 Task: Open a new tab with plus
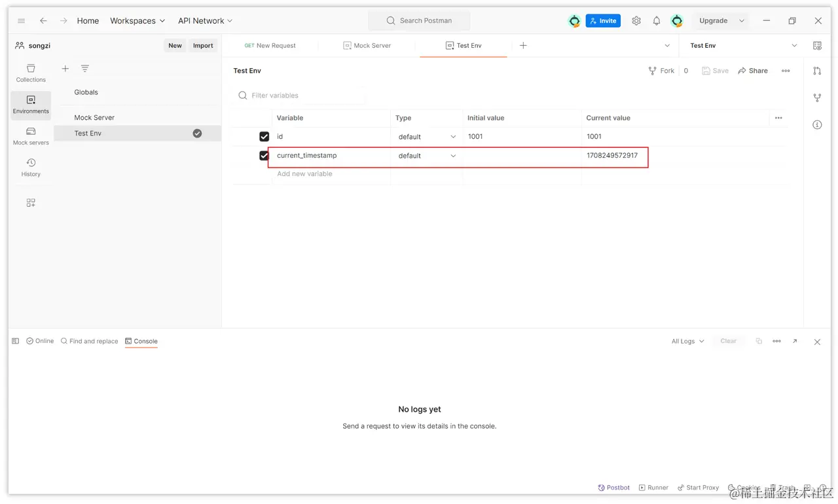pos(523,46)
